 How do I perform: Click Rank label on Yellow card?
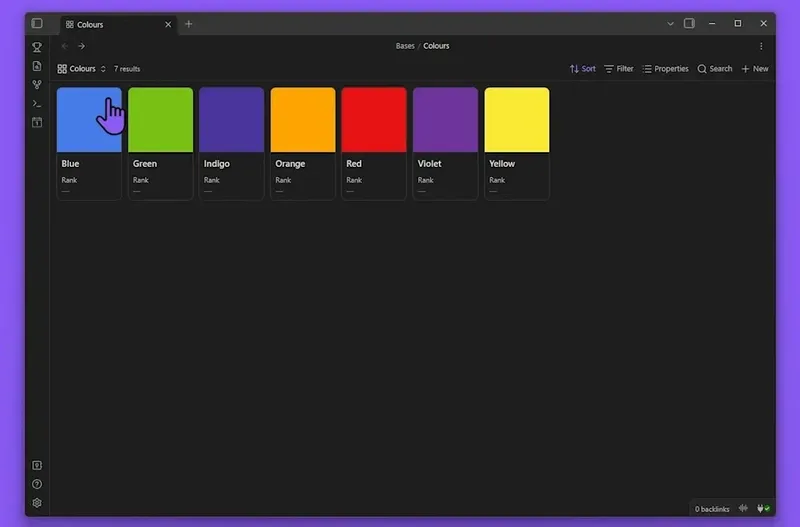[497, 180]
